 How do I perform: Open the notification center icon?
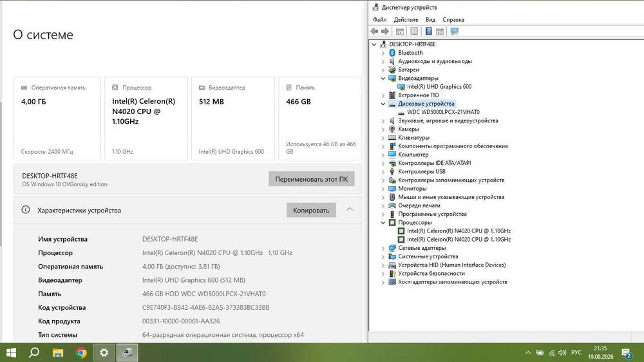(x=627, y=353)
